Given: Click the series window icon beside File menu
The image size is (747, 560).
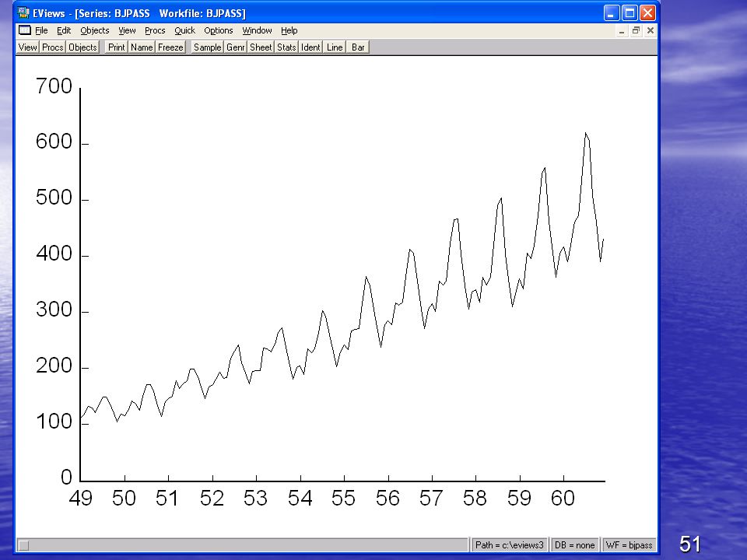Looking at the screenshot, I should pos(25,30).
